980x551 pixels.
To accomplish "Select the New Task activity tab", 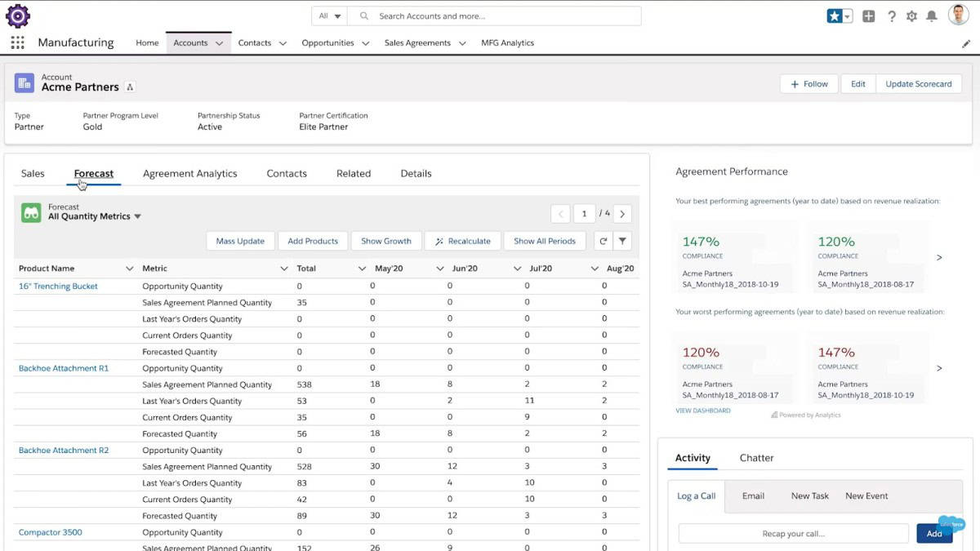I will pos(810,496).
